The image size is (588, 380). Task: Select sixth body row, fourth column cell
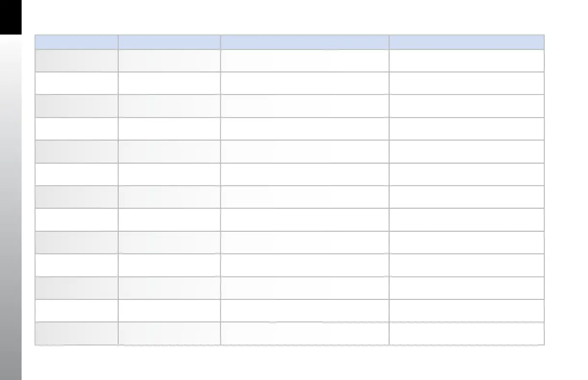(466, 174)
